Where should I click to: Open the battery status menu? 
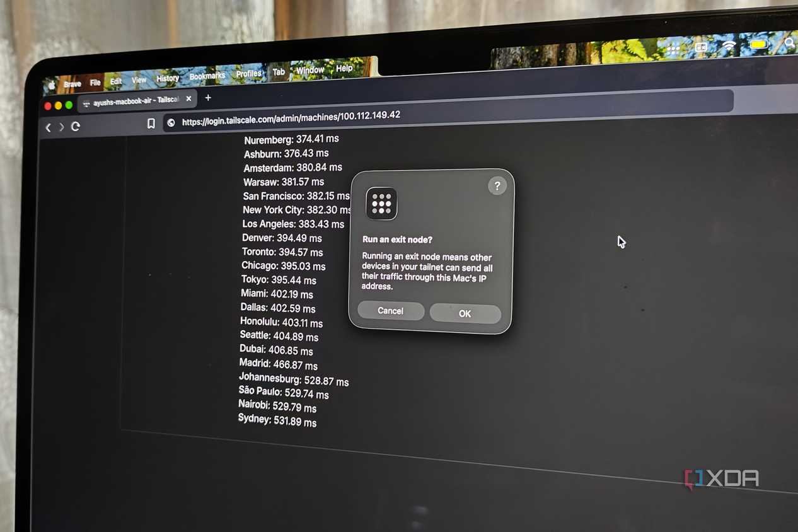point(759,45)
